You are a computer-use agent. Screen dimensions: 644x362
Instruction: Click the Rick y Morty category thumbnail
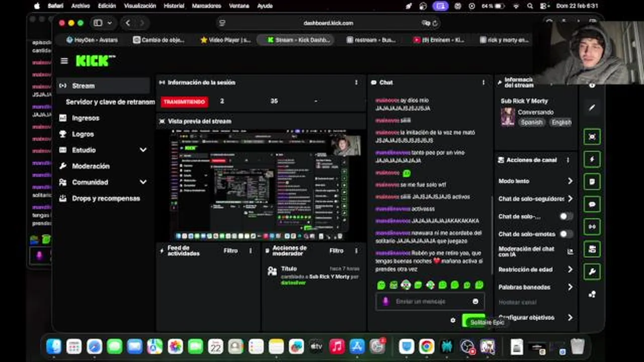tap(508, 117)
